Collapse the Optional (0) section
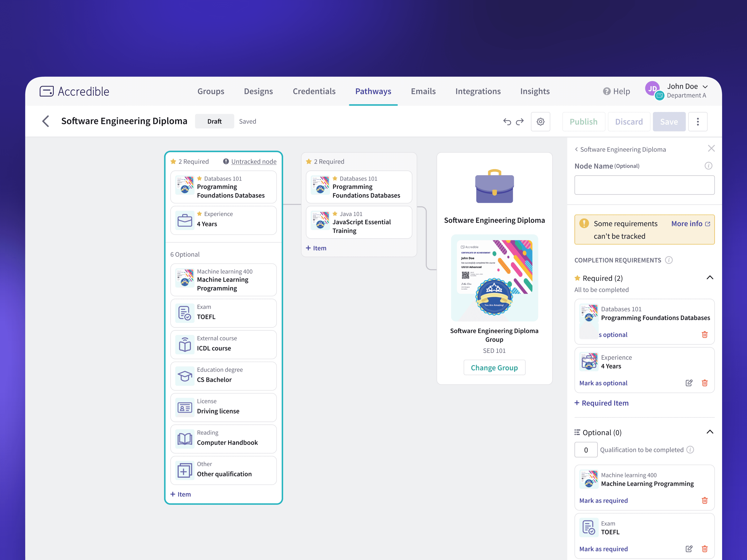 click(709, 432)
